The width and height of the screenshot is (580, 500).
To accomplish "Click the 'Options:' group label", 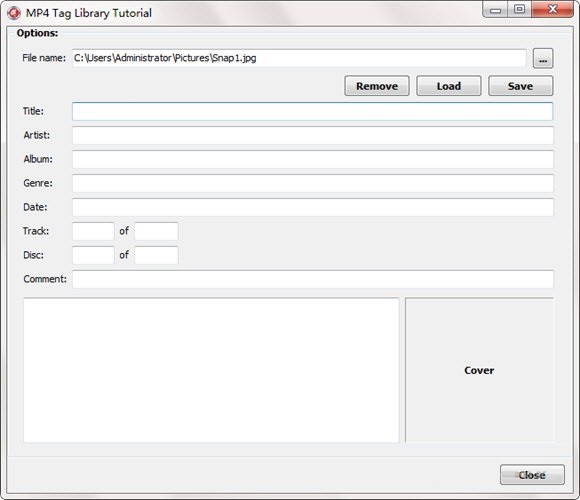I will [37, 33].
